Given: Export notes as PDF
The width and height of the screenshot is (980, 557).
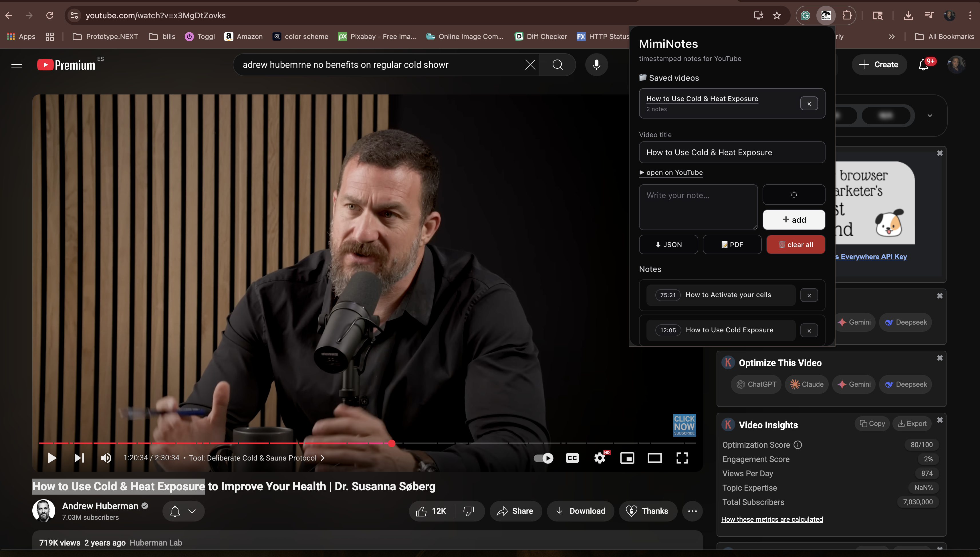Looking at the screenshot, I should tap(732, 244).
